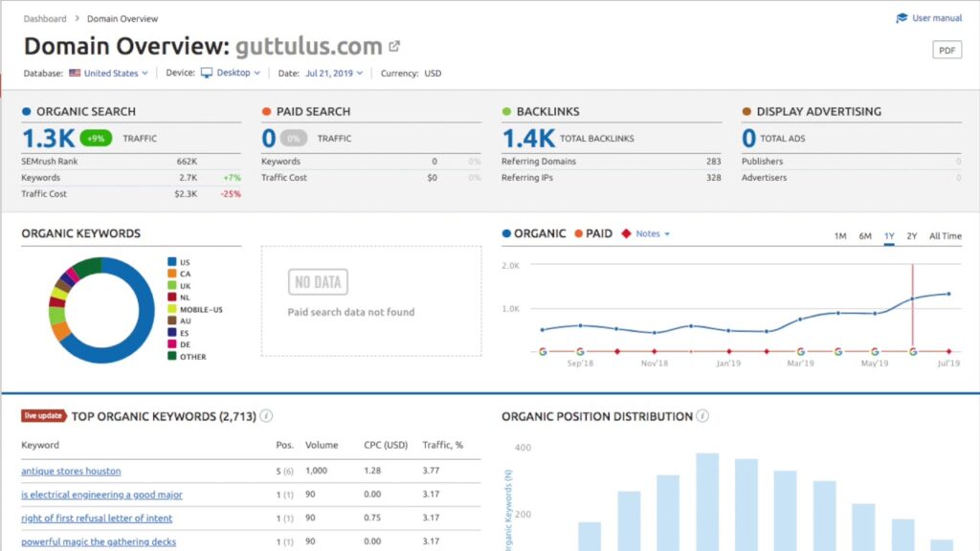
Task: Toggle the Paid series in chart legend
Action: click(593, 233)
